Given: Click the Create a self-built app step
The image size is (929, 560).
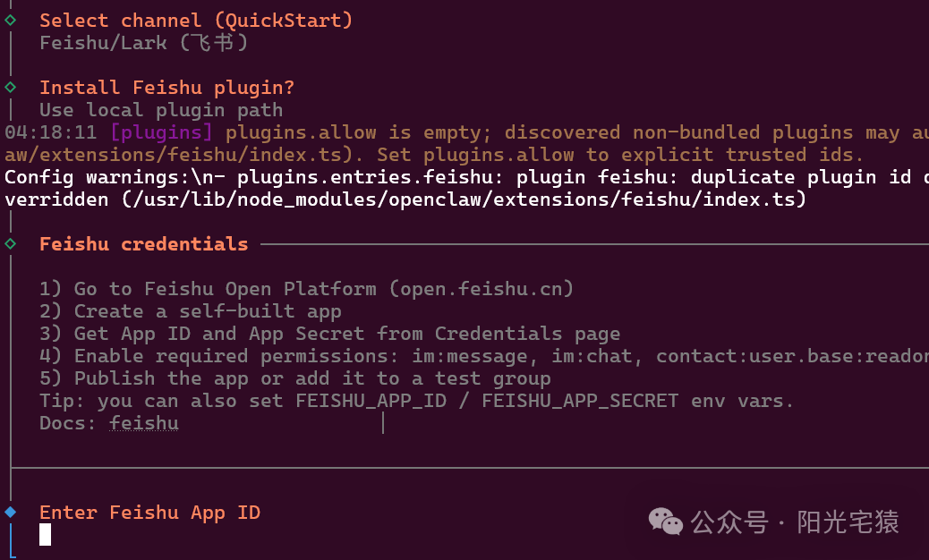Looking at the screenshot, I should [x=190, y=311].
